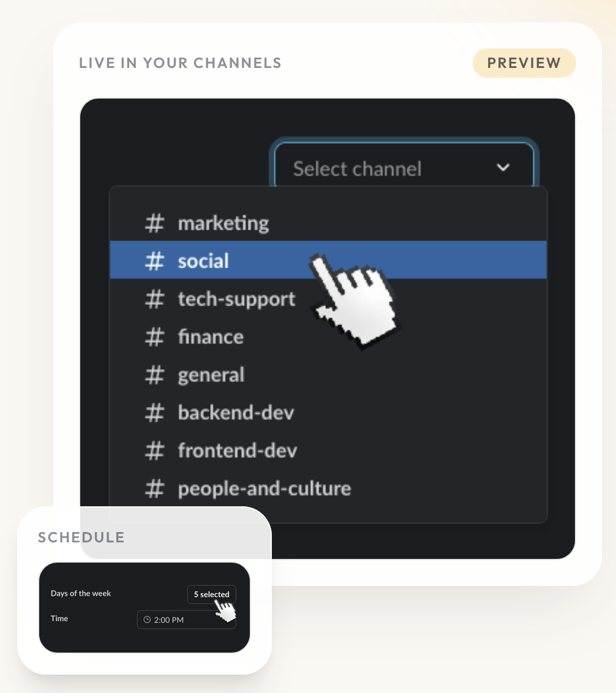Viewport: 616px width, 693px height.
Task: Click the # icon beside backend-dev channel
Action: coord(154,413)
